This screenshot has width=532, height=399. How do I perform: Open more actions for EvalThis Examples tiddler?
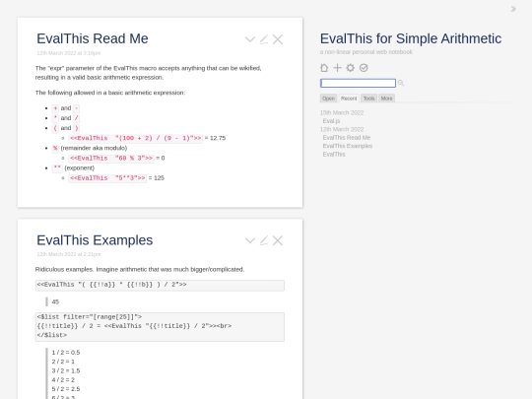pos(250,240)
